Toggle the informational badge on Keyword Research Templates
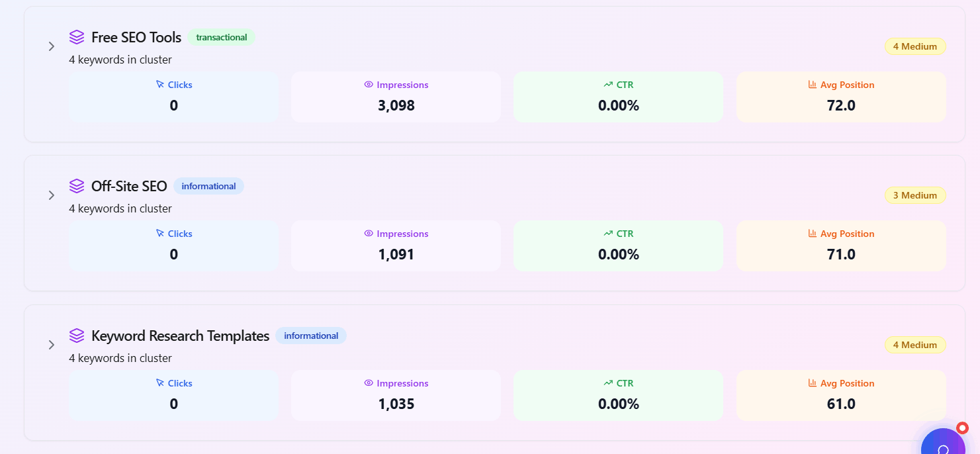This screenshot has height=454, width=980. pyautogui.click(x=311, y=336)
